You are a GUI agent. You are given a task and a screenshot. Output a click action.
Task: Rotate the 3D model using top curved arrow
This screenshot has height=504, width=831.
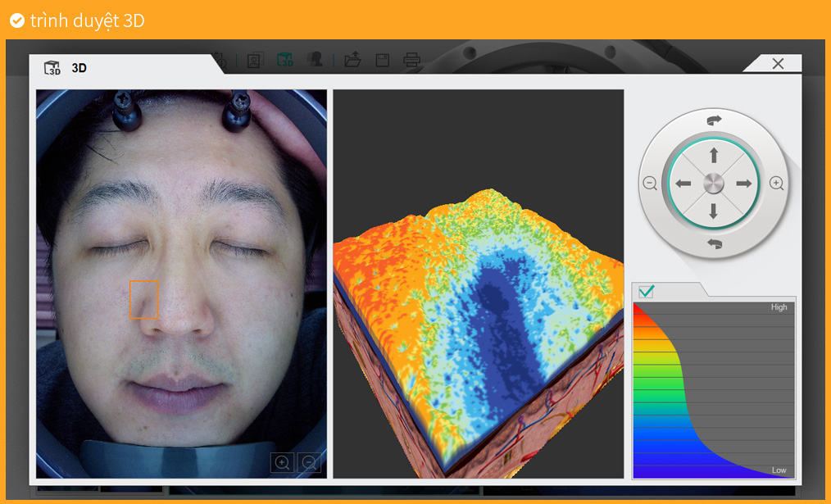[x=714, y=120]
